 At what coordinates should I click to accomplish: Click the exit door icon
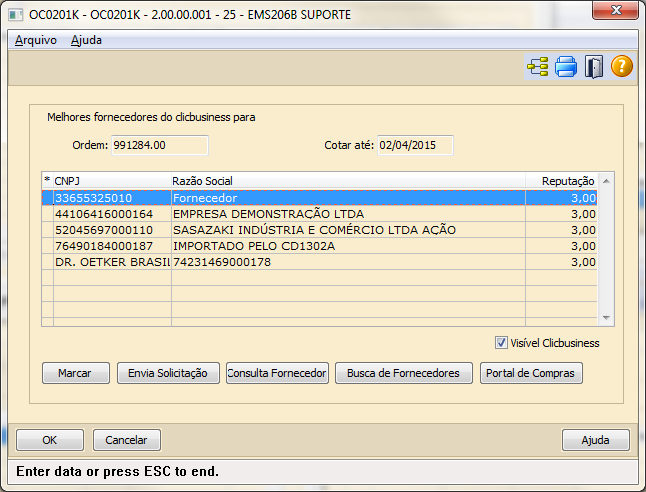pos(594,67)
